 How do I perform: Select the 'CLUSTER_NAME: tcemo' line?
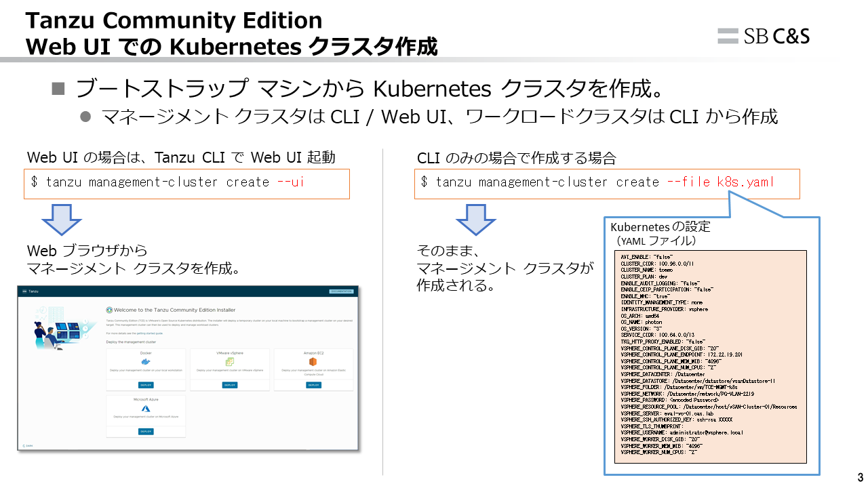coord(647,270)
